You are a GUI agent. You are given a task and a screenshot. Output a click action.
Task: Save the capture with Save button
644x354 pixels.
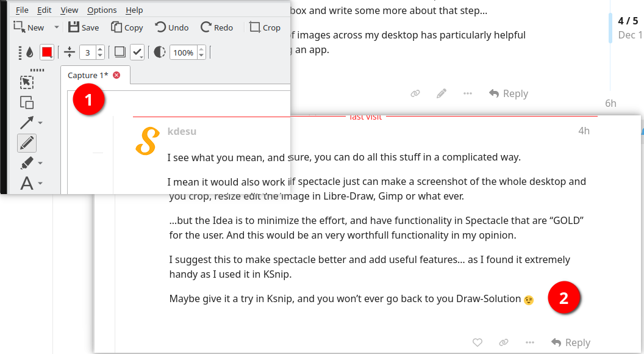pyautogui.click(x=84, y=27)
